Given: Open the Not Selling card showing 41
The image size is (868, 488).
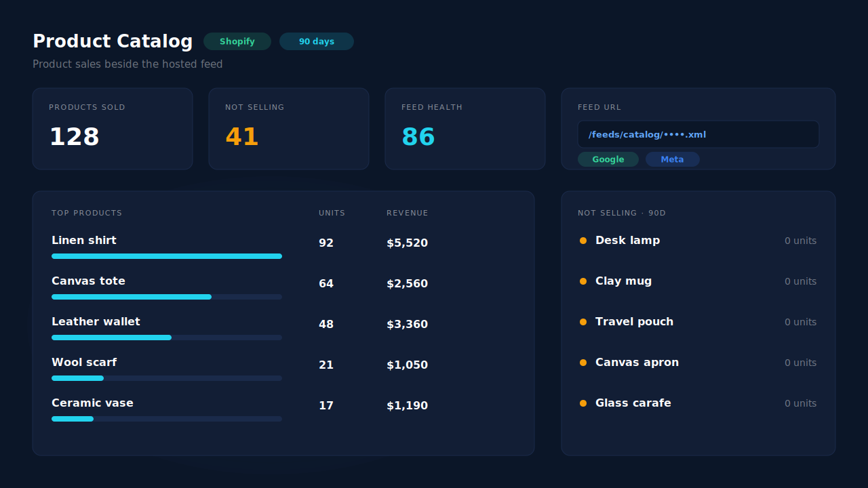Looking at the screenshot, I should coord(289,129).
